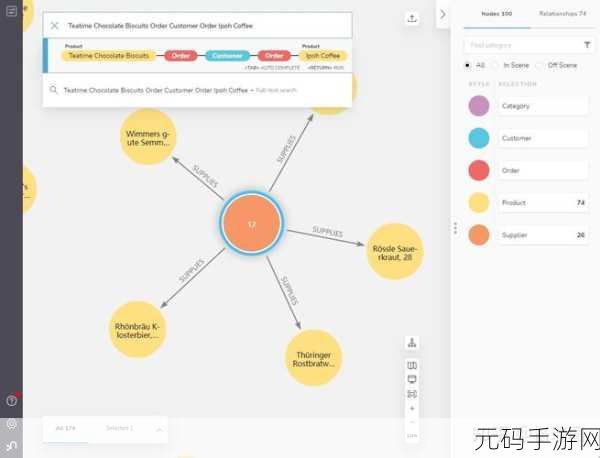Select the Product legend row

click(543, 202)
